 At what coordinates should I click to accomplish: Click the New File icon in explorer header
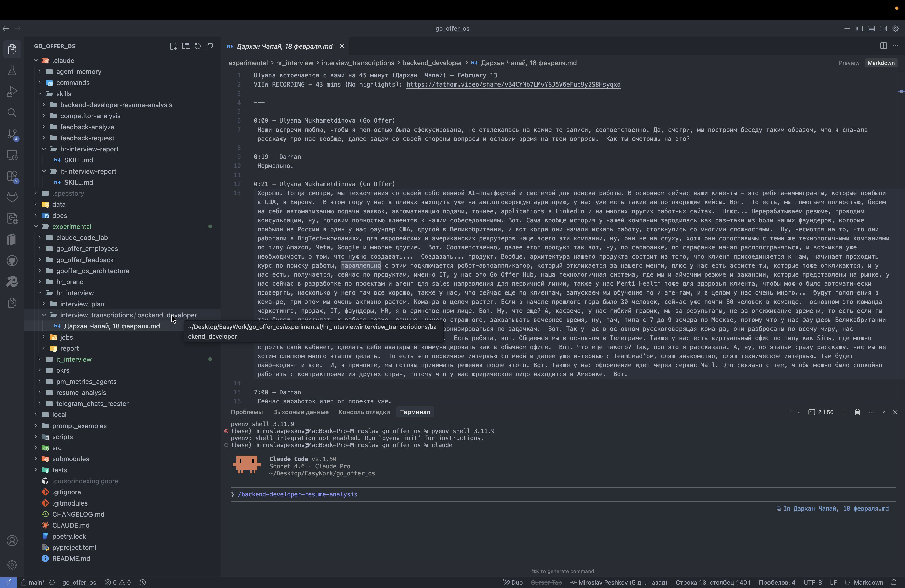click(x=173, y=46)
